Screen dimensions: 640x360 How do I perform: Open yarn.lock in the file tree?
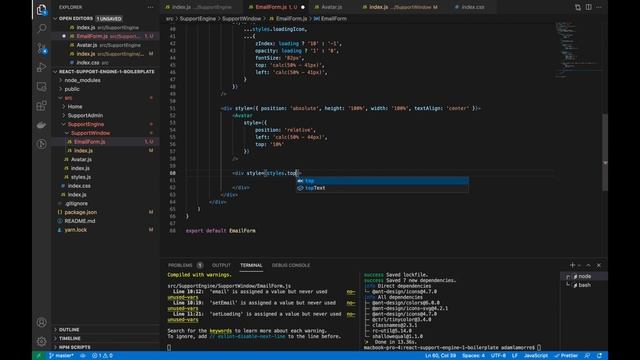(x=76, y=230)
